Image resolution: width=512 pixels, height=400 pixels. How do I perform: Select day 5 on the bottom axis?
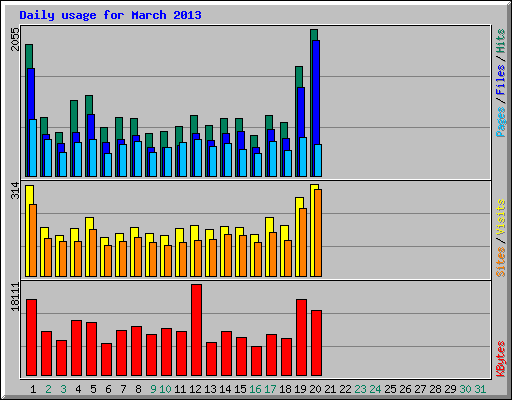93,389
